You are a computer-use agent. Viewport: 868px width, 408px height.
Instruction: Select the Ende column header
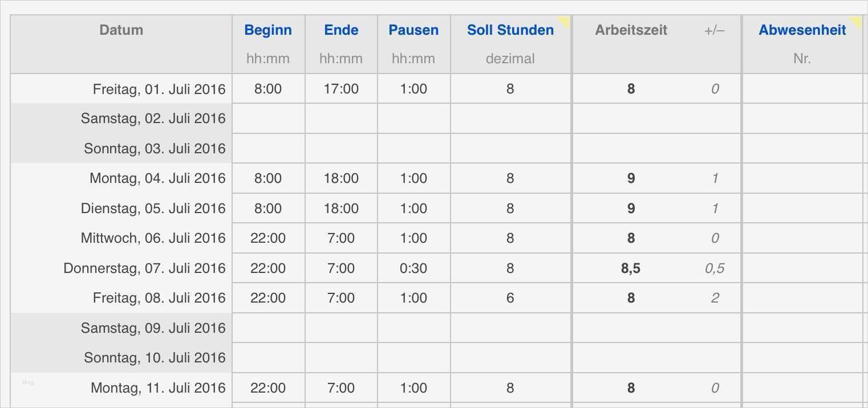341,30
